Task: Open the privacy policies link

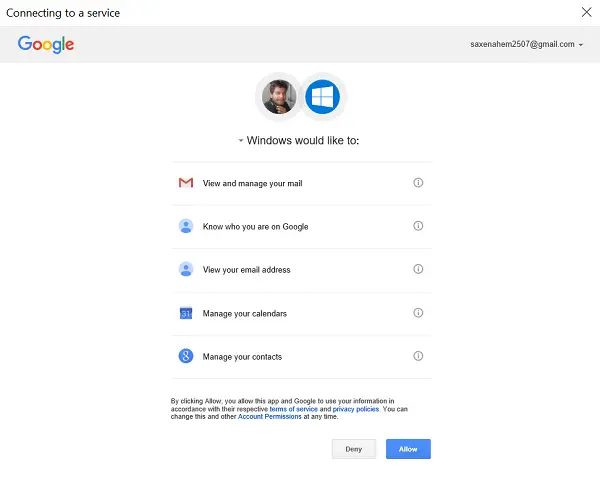Action: (356, 409)
